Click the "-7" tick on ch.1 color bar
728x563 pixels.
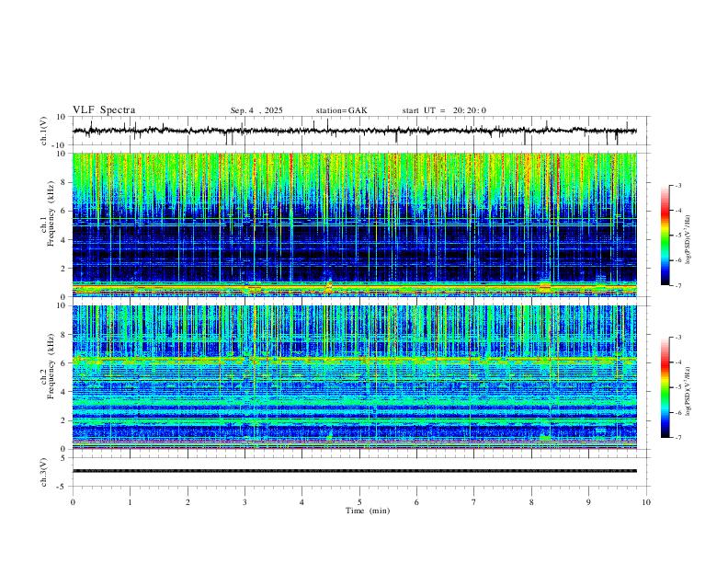pyautogui.click(x=677, y=285)
